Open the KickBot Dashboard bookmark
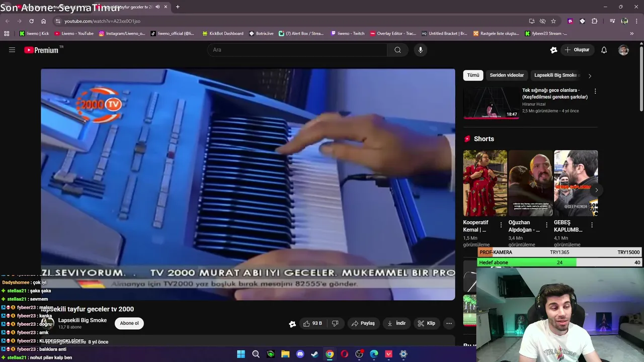The height and width of the screenshot is (362, 644). 222,34
